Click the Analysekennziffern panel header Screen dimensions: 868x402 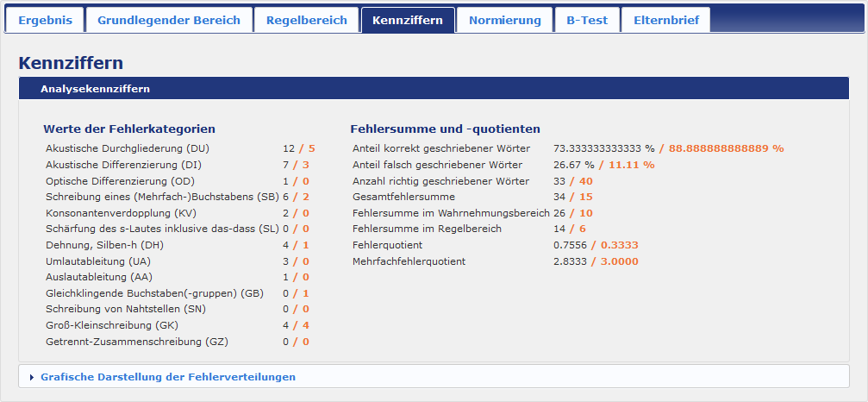point(95,88)
